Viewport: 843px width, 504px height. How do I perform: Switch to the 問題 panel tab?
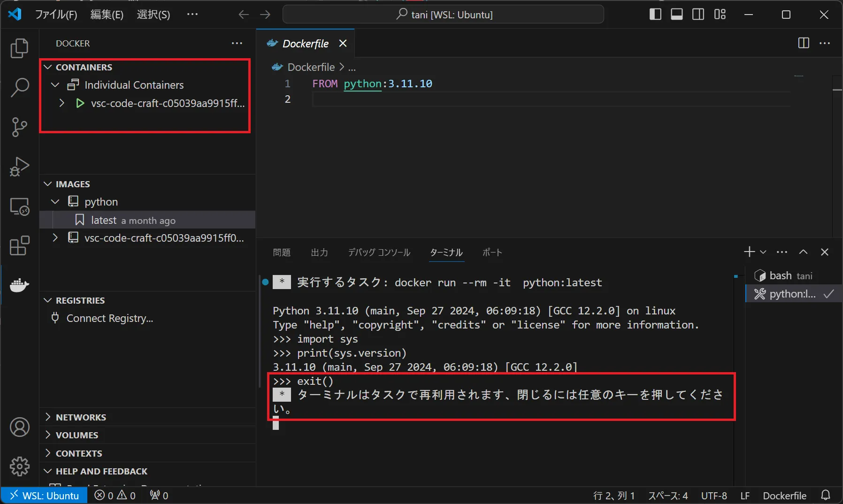(x=282, y=252)
